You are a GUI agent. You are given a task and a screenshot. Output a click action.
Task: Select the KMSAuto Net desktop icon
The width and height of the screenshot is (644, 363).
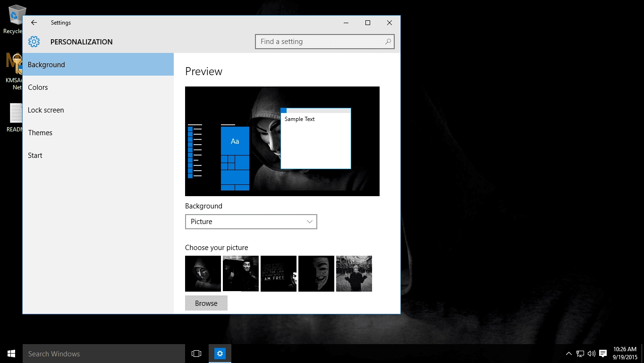click(x=14, y=71)
